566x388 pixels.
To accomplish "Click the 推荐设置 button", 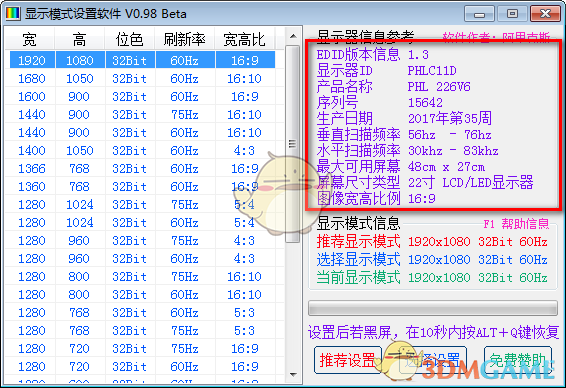I will click(348, 360).
